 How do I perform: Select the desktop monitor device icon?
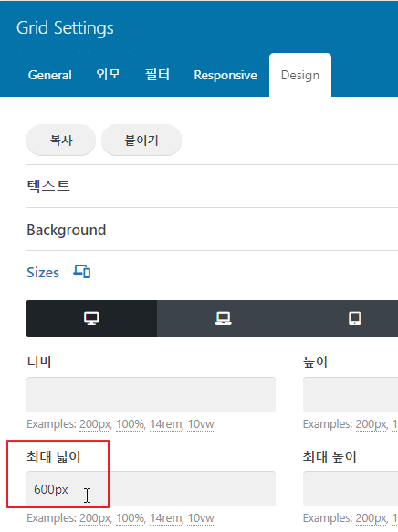(x=91, y=318)
